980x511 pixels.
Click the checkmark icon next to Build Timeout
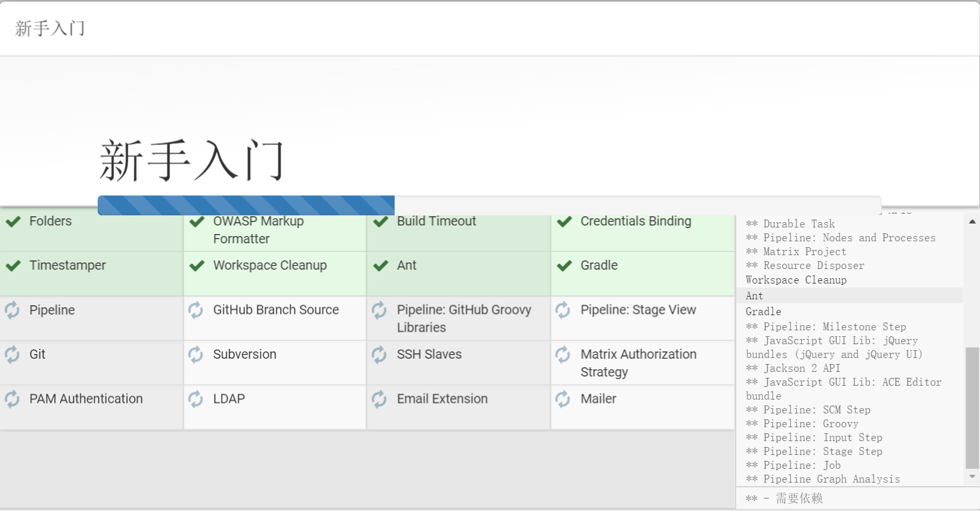(x=381, y=222)
